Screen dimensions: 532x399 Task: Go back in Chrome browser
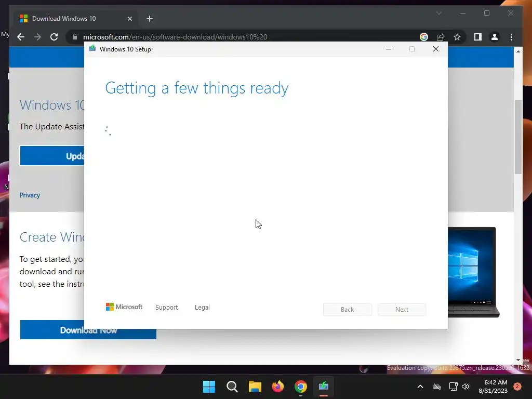(21, 37)
